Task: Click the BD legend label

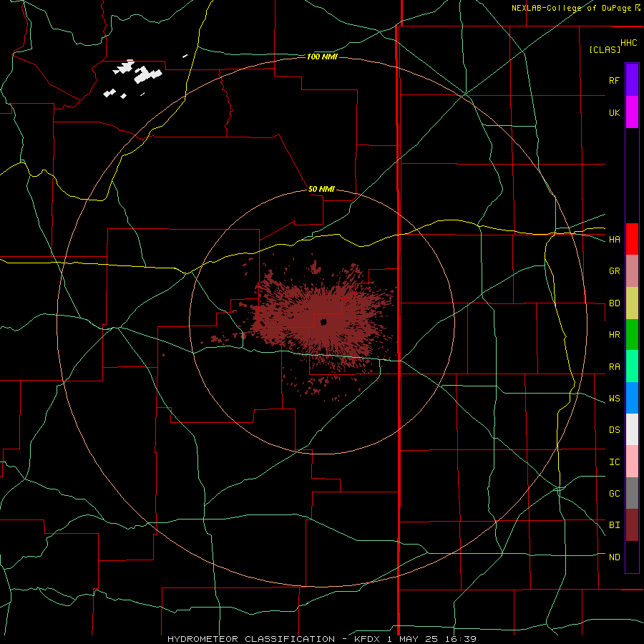Action: click(614, 303)
